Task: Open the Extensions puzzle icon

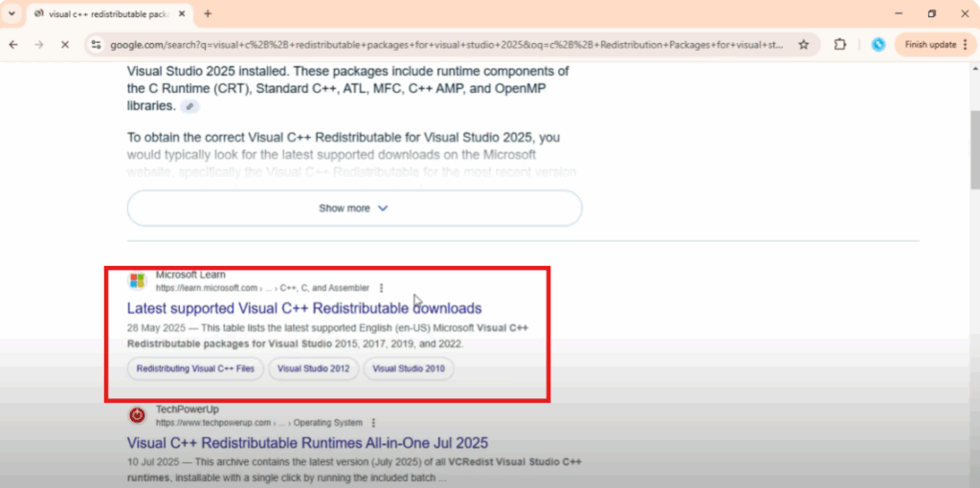Action: (840, 44)
